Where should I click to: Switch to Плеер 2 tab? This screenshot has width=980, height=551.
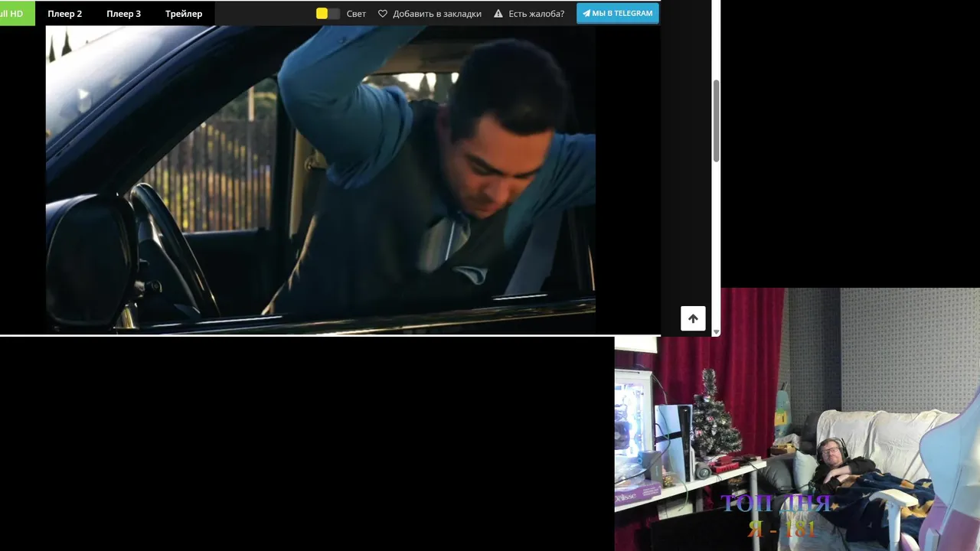[x=65, y=14]
